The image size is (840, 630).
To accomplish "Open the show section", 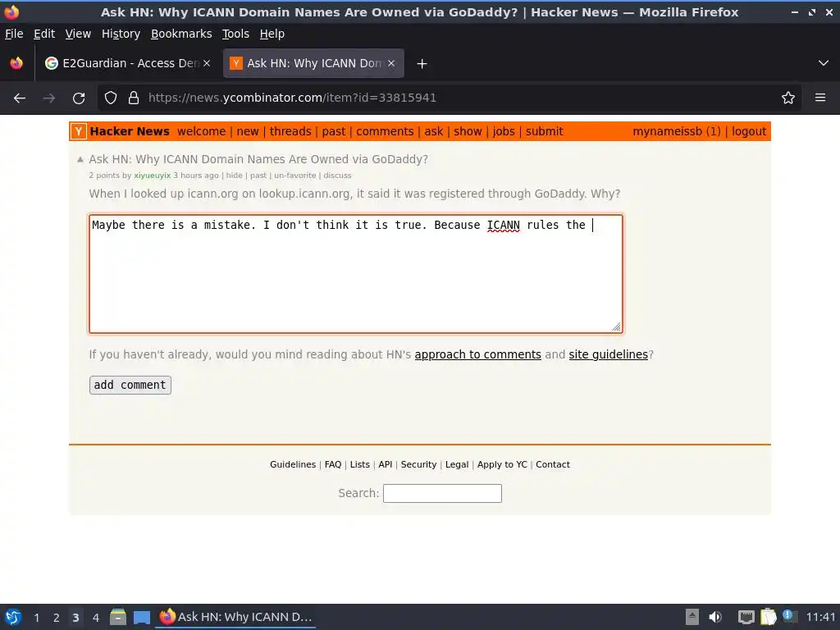I will click(x=468, y=131).
